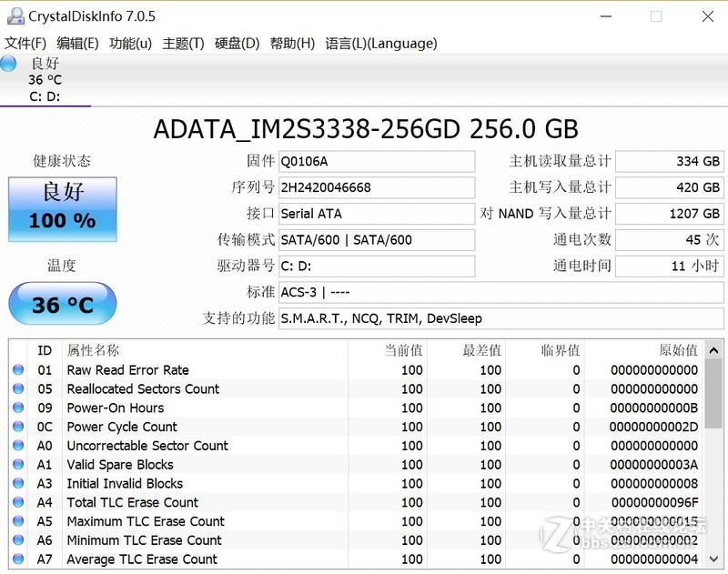Open the 硬盘(D) menu
Image resolution: width=728 pixels, height=574 pixels.
(235, 43)
